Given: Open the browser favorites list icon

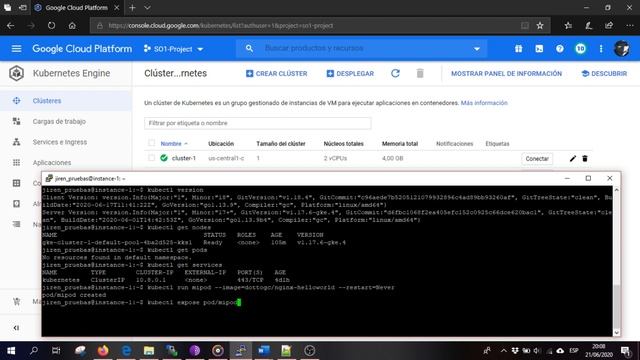Looking at the screenshot, I should (568, 25).
